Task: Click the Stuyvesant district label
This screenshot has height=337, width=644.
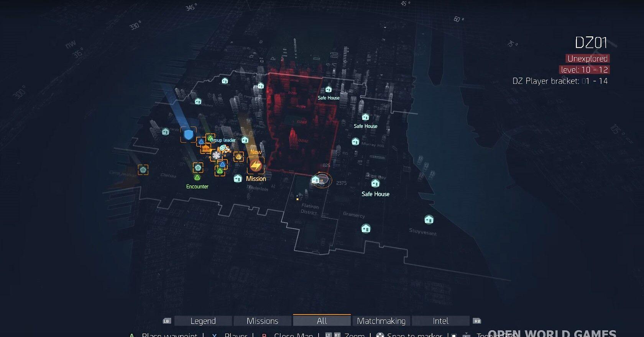Action: click(423, 232)
